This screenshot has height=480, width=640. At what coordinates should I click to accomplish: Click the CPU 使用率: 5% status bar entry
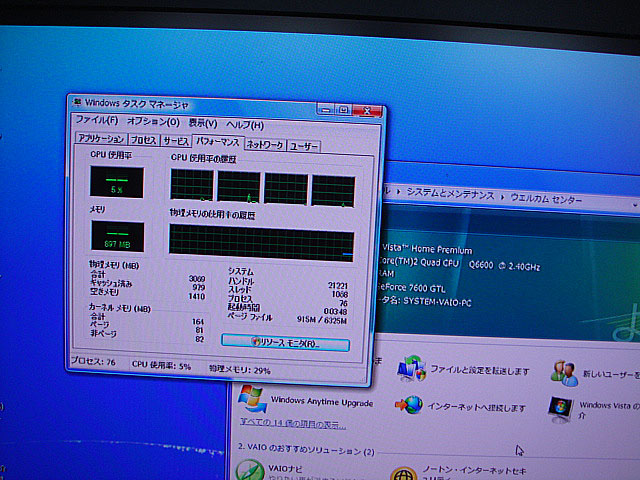pos(161,365)
